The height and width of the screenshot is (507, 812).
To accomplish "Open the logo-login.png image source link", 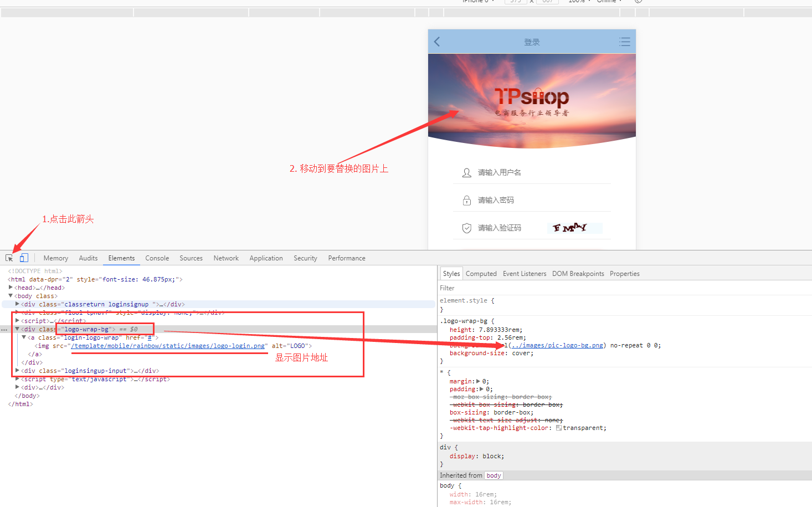I will [x=168, y=346].
